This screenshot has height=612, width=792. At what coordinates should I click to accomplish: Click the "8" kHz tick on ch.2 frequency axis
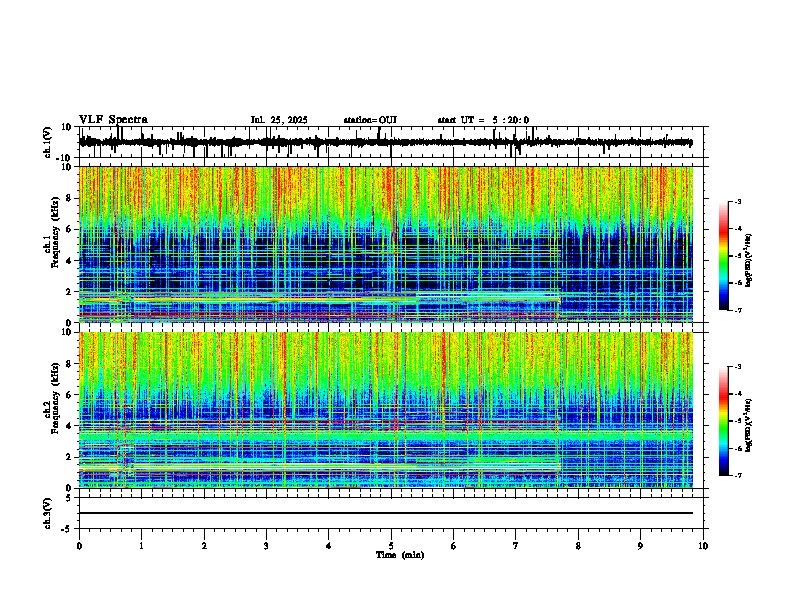click(70, 364)
